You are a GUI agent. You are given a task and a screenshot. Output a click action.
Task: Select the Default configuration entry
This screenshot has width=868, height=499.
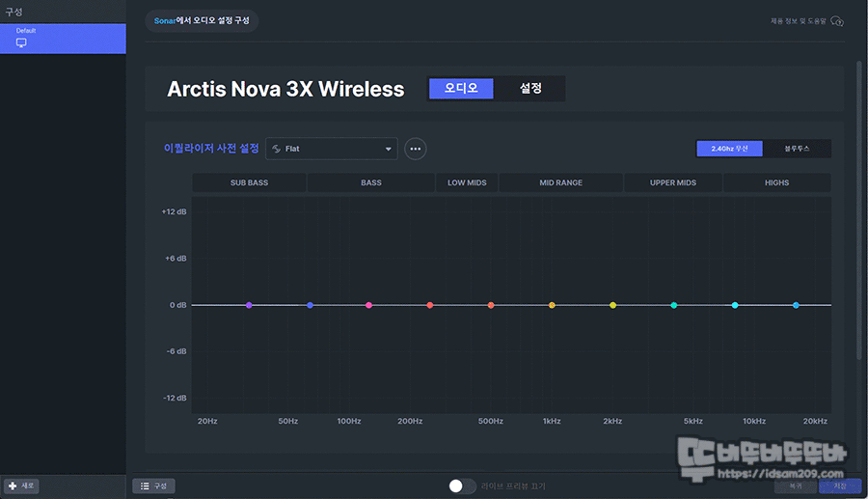click(x=63, y=39)
